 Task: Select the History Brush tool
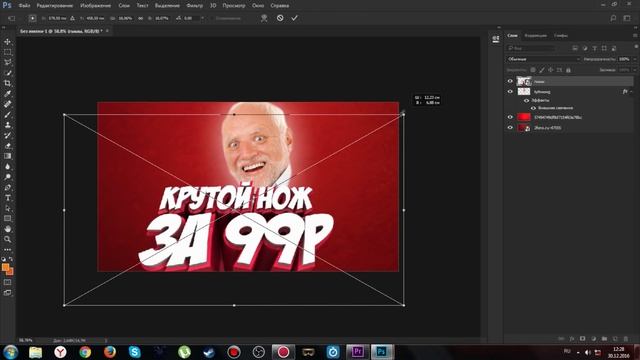click(7, 136)
